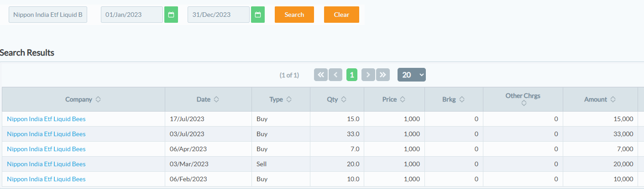
Task: Go to previous page of results
Action: tap(335, 75)
